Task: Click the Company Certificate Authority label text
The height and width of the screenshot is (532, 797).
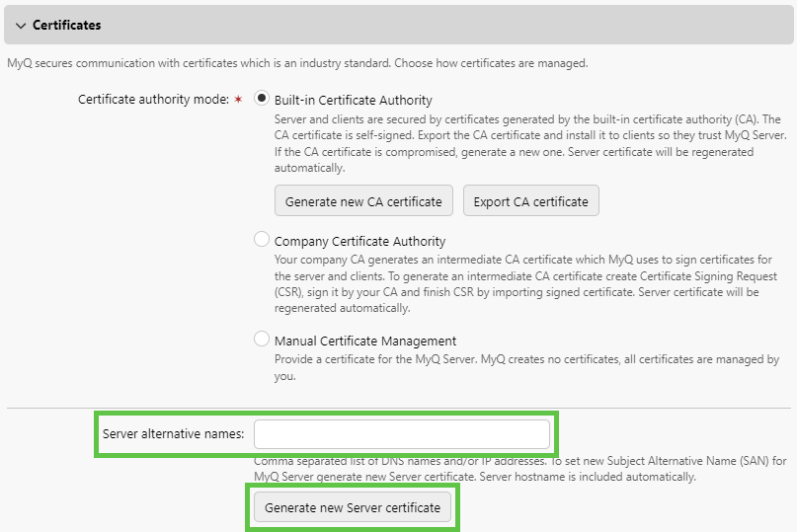Action: click(x=359, y=241)
